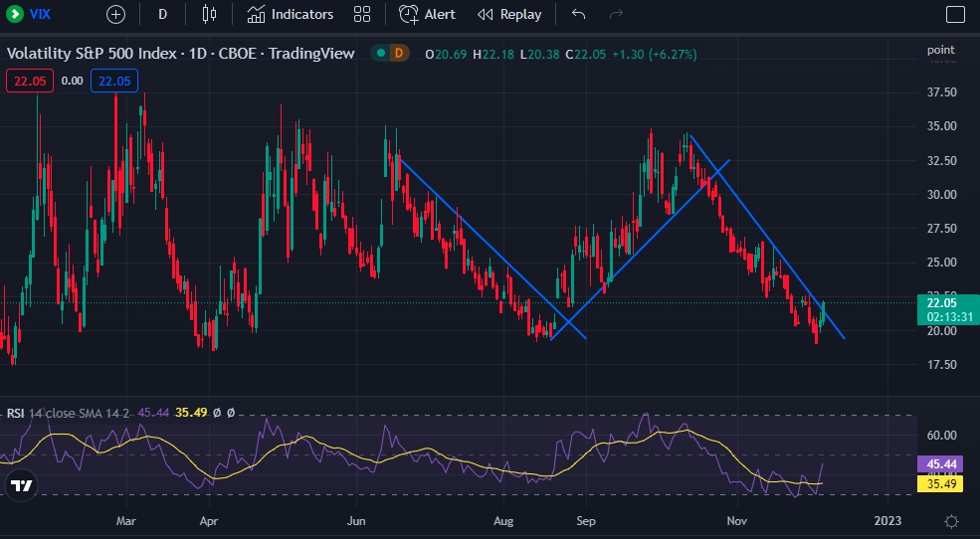
Task: Click the market status green dot
Action: (381, 54)
